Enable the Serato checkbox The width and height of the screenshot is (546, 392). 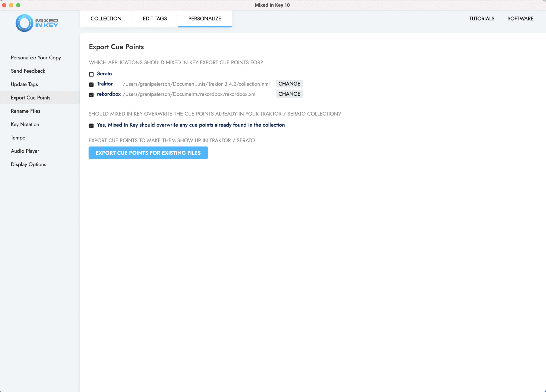pyautogui.click(x=91, y=74)
